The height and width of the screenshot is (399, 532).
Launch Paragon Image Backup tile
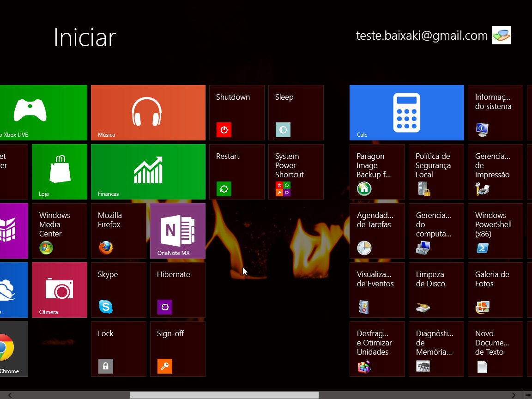point(377,172)
